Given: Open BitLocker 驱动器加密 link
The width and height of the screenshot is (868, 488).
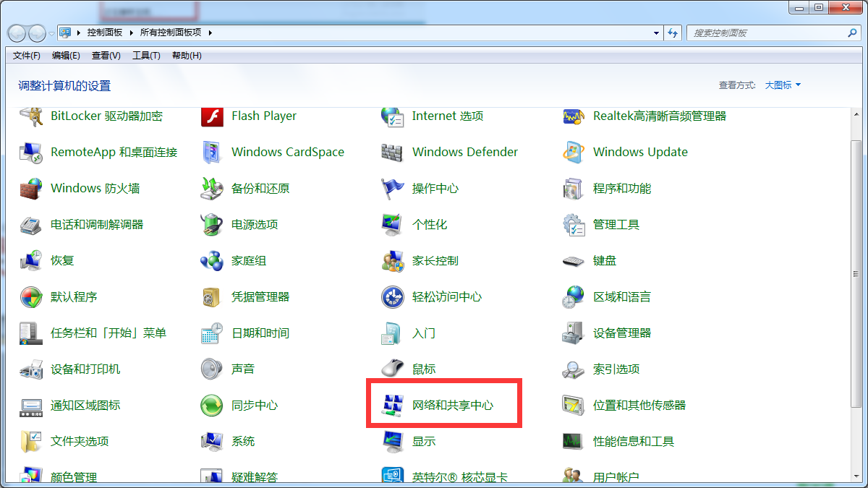Looking at the screenshot, I should (x=106, y=116).
